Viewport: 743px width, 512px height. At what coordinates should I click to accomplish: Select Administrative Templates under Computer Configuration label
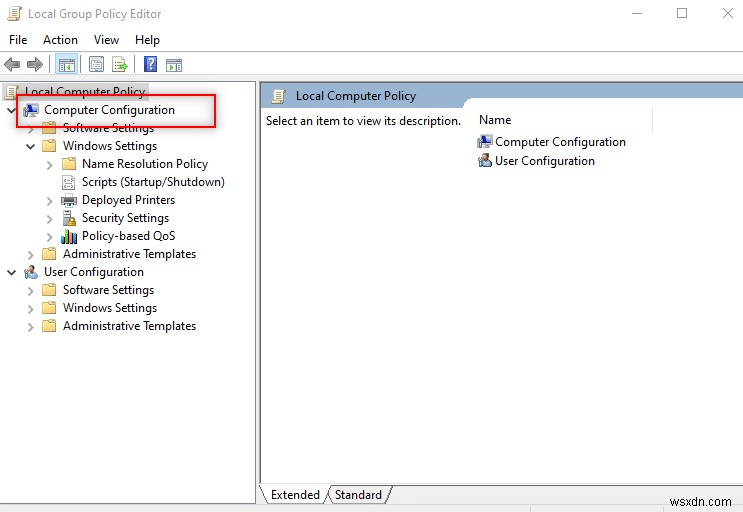pos(129,254)
